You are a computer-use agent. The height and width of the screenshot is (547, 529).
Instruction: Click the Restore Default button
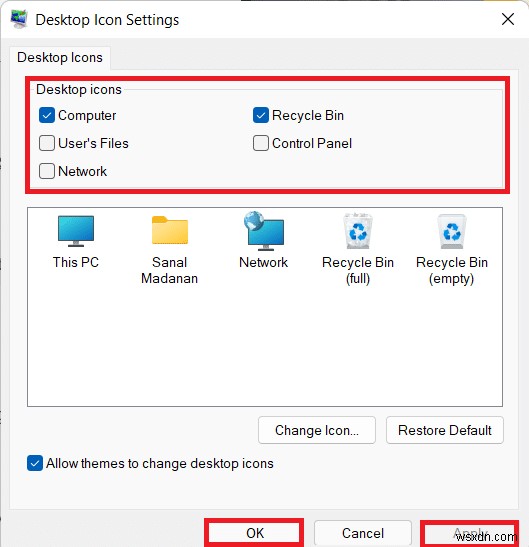(445, 430)
